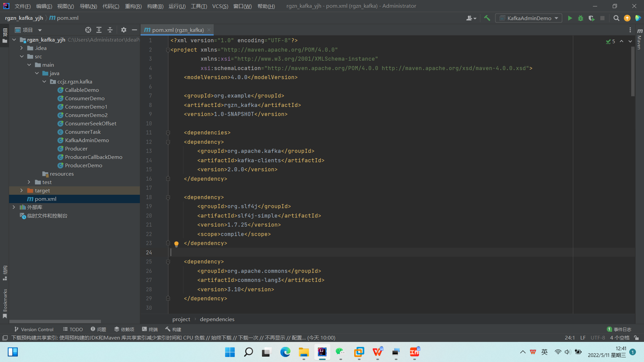Open the user account icon menu

tap(471, 18)
